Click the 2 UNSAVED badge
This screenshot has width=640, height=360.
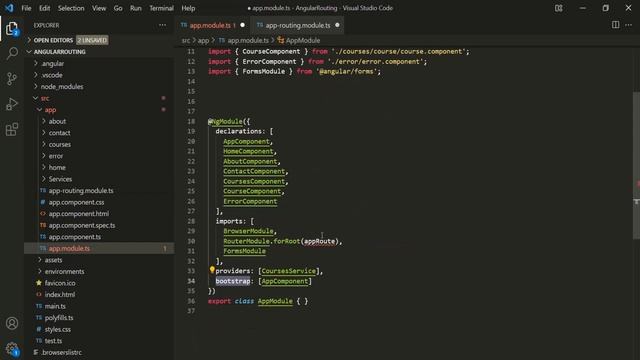pos(92,40)
